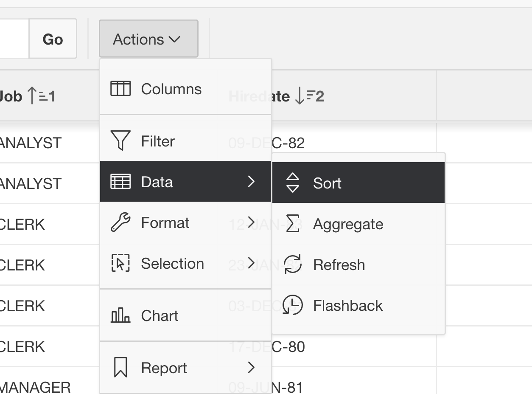Click the Chart bar-graph icon
Viewport: 532px width, 394px height.
pos(120,315)
